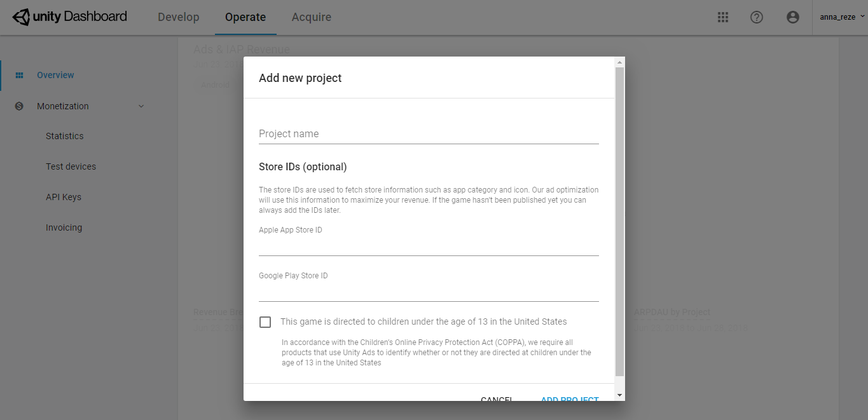Enable the children under 13 checkbox

[x=265, y=322]
